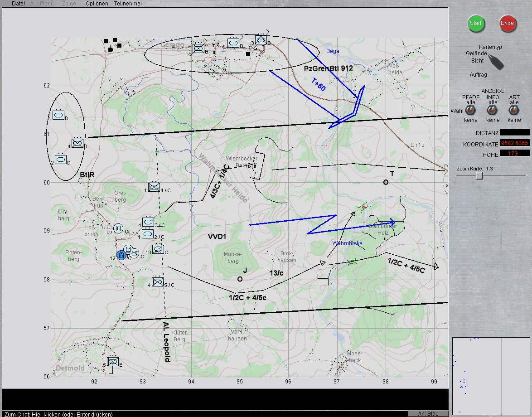Select unit 5 E near Detmold
This screenshot has height=417, width=532.
(x=113, y=362)
